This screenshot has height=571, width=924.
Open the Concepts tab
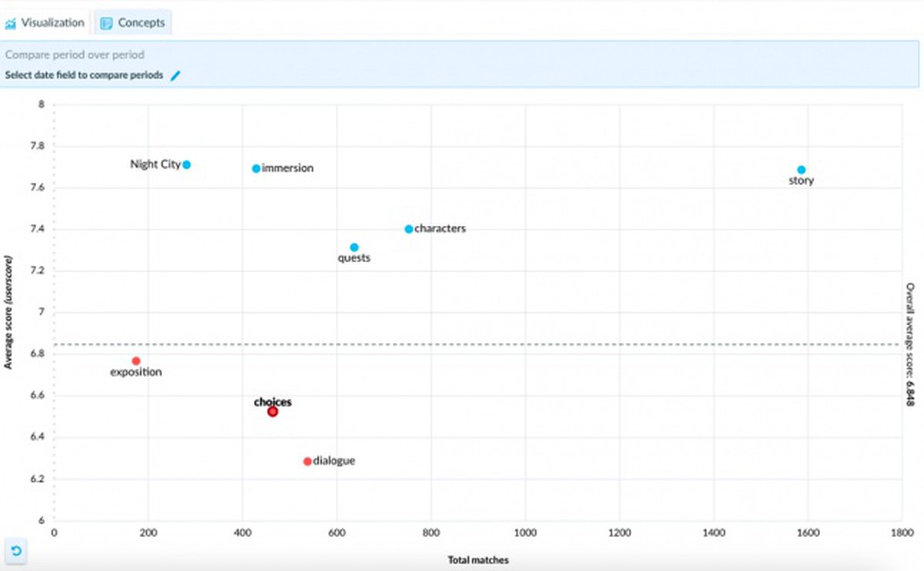pos(132,23)
